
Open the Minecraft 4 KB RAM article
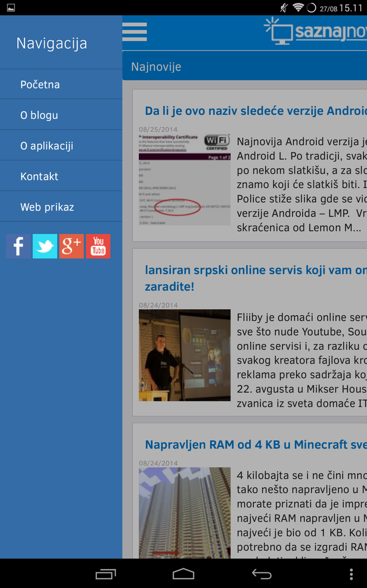pyautogui.click(x=255, y=445)
